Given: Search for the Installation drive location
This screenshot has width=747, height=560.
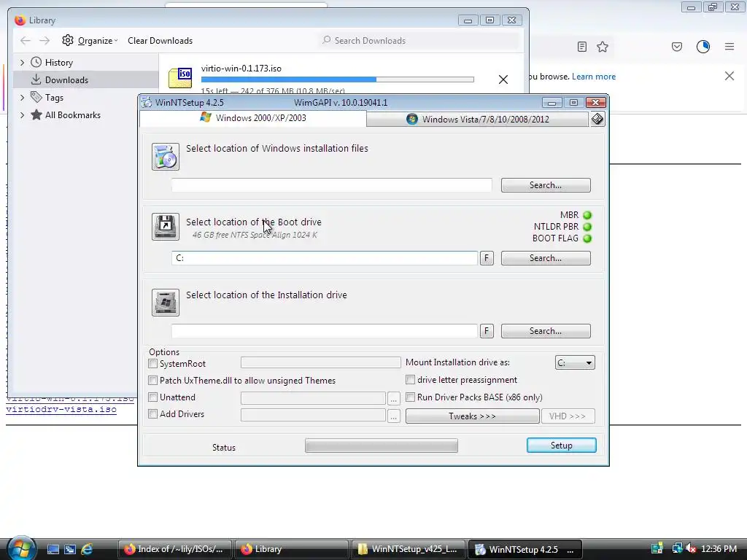Looking at the screenshot, I should tap(546, 331).
